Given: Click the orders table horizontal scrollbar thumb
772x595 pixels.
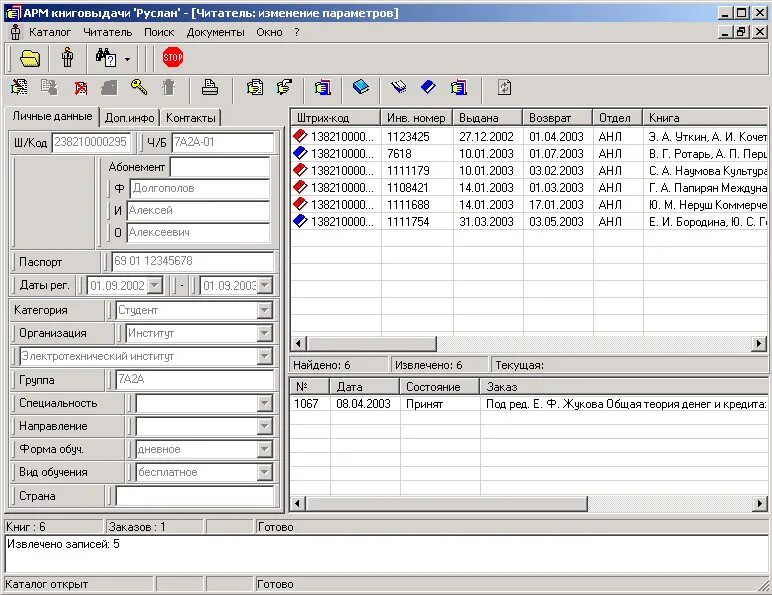Looking at the screenshot, I should pos(447,504).
